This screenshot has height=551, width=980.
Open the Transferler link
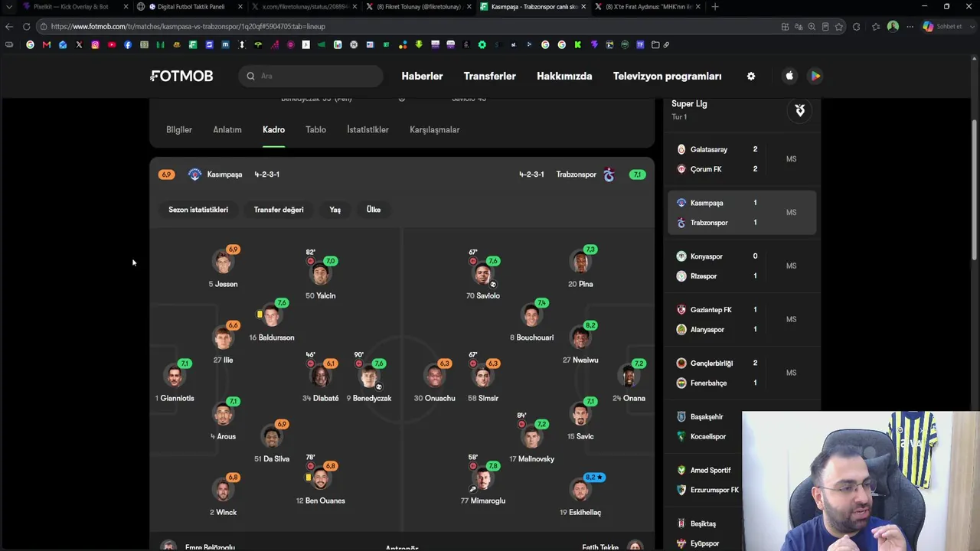point(489,76)
